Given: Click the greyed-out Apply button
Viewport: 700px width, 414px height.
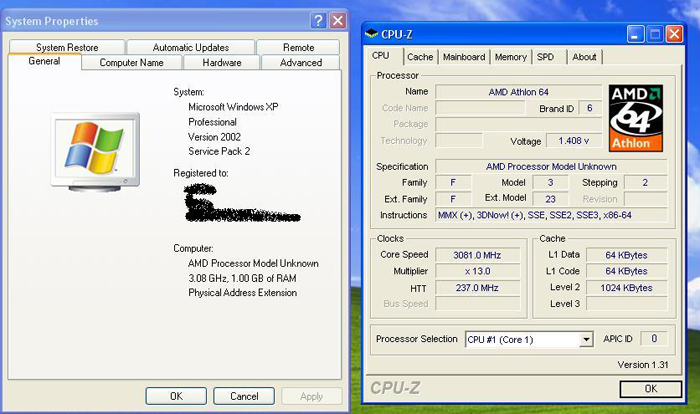Looking at the screenshot, I should point(312,396).
